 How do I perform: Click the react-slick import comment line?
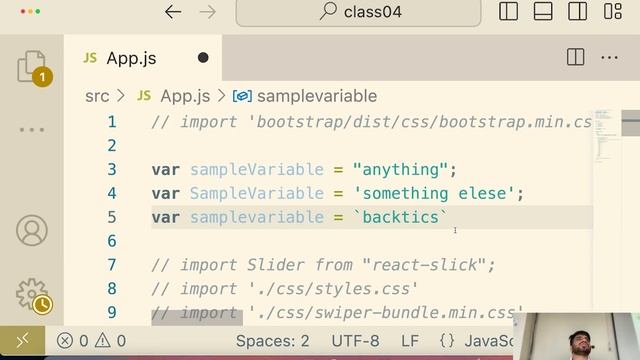323,265
